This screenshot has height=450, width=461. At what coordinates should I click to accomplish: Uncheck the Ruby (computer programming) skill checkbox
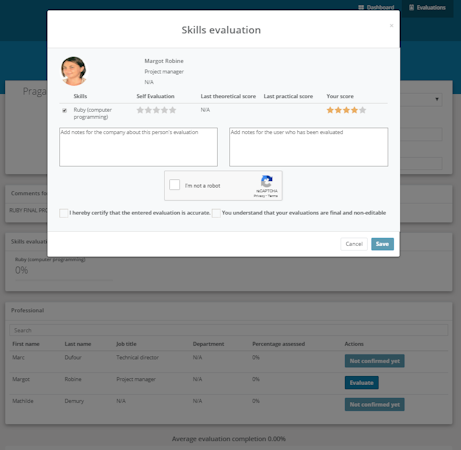(64, 110)
